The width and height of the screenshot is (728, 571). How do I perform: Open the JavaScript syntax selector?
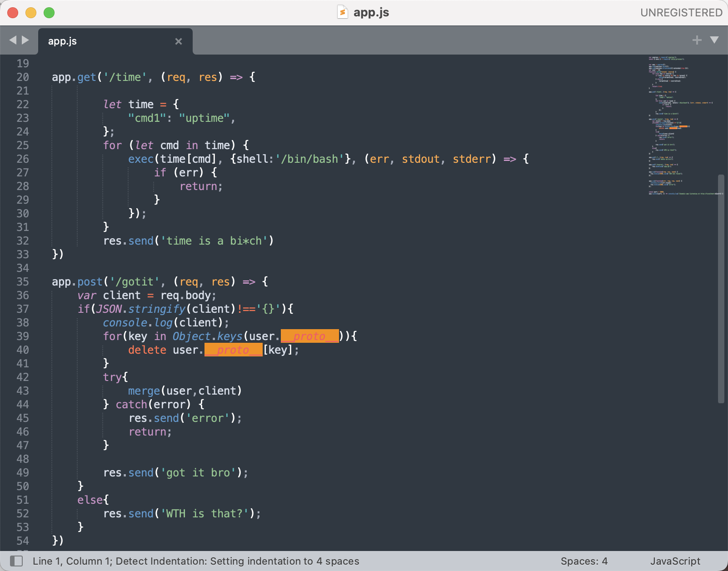click(x=675, y=561)
